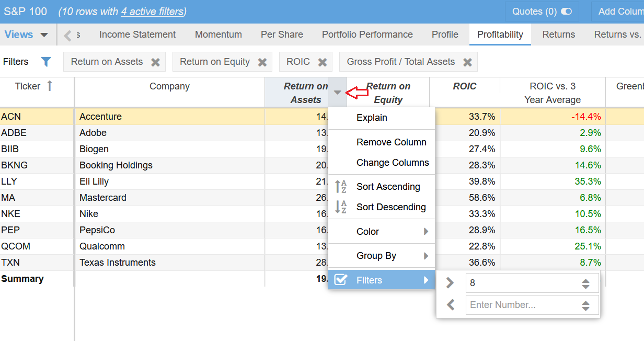Click the Gross Profit / Total Assets chip label
The image size is (644, 341).
[401, 62]
